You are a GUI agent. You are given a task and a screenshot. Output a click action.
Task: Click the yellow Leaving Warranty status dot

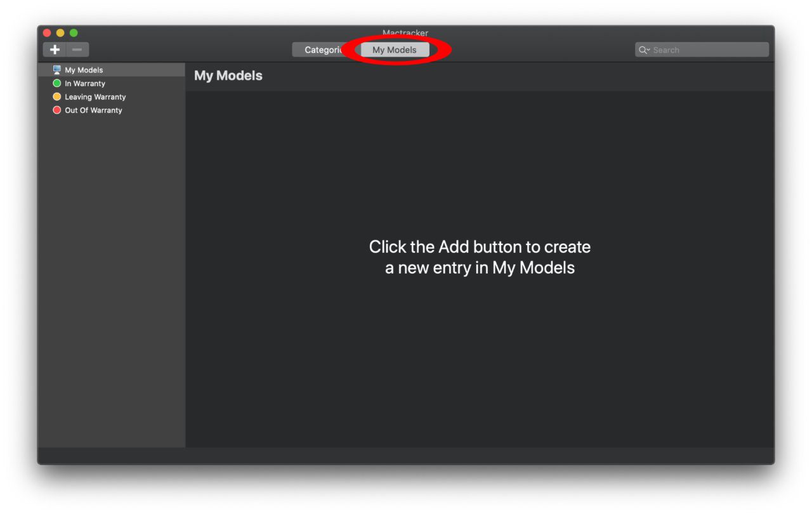coord(57,96)
